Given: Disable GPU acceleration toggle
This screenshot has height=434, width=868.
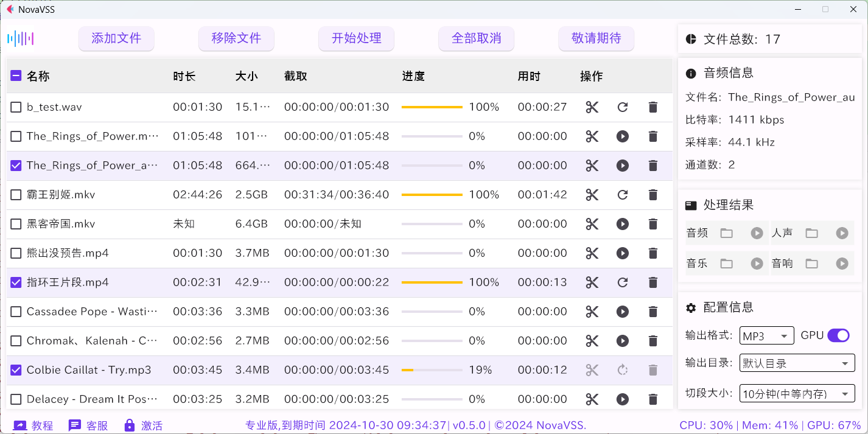Looking at the screenshot, I should pyautogui.click(x=838, y=335).
